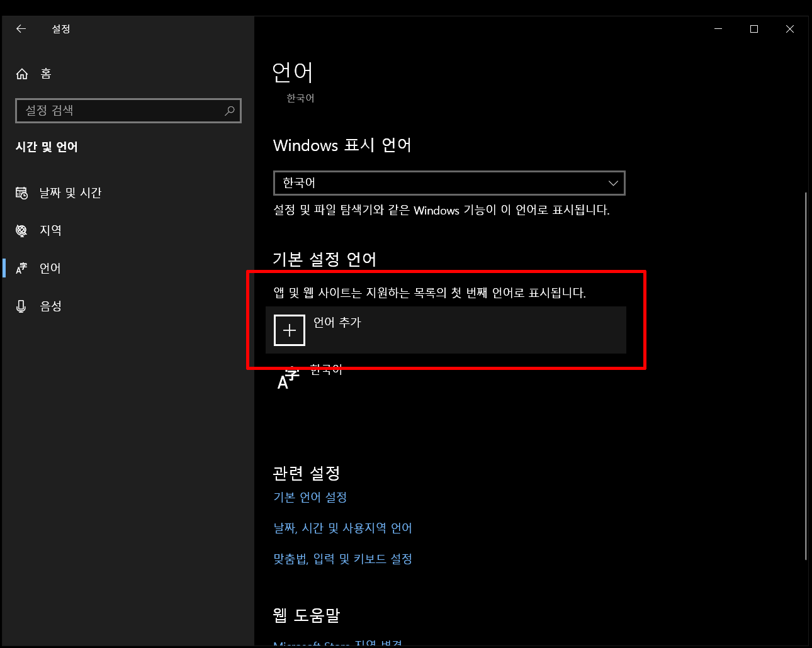Click the 웹 도움말 heading
This screenshot has height=648, width=812.
point(307,615)
